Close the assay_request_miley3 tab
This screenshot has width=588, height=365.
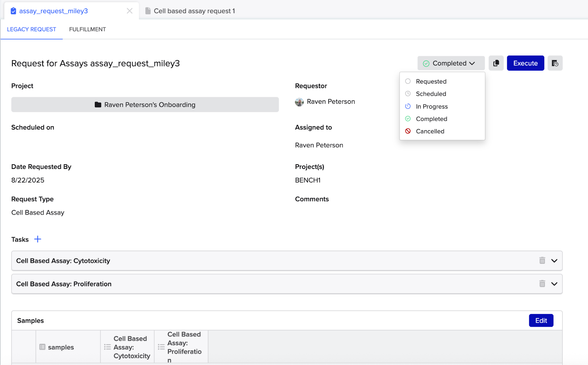click(129, 11)
